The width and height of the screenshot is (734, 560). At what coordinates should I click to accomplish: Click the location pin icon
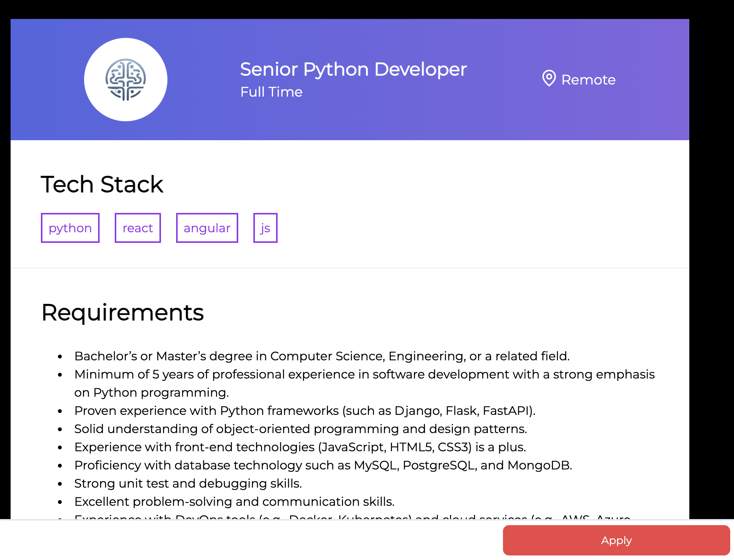click(549, 78)
